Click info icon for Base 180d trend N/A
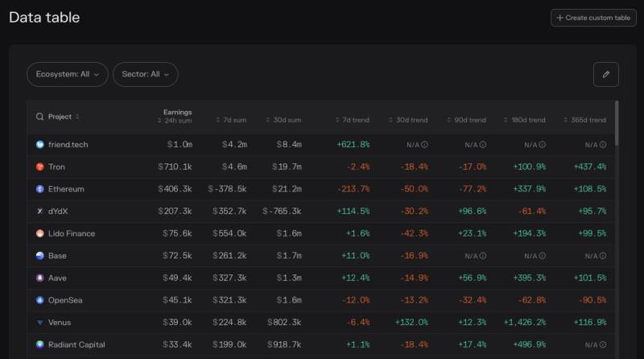Screen dimensions: 644x359 click(x=542, y=255)
